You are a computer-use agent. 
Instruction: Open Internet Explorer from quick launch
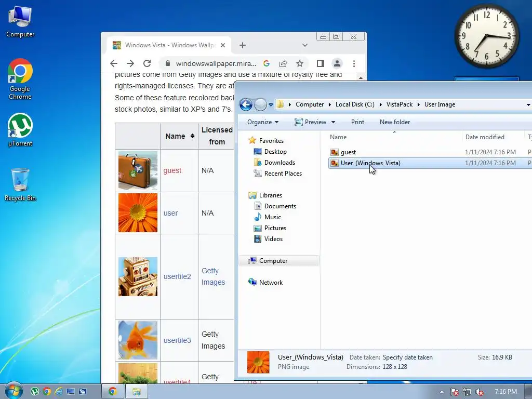click(x=59, y=391)
